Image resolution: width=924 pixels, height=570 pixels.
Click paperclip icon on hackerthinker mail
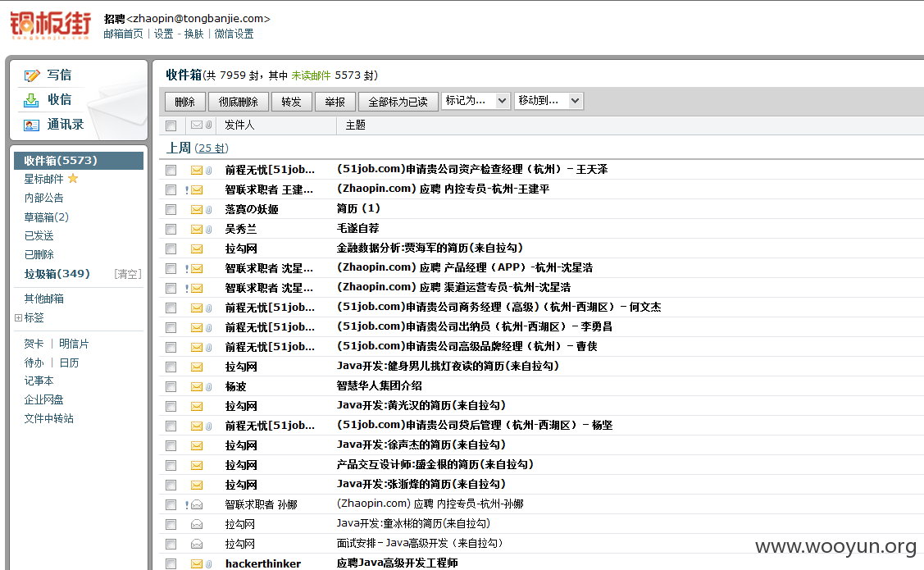click(208, 564)
